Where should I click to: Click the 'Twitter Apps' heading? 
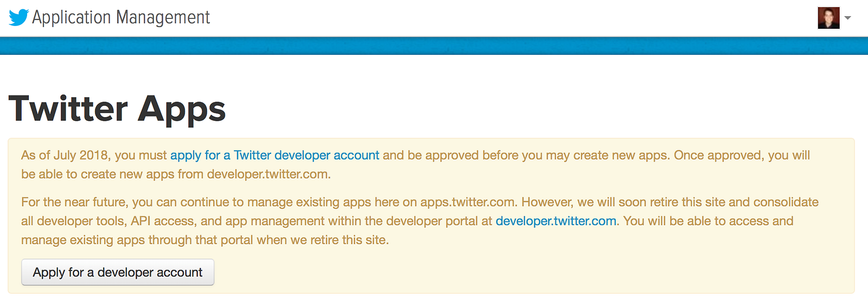(117, 108)
